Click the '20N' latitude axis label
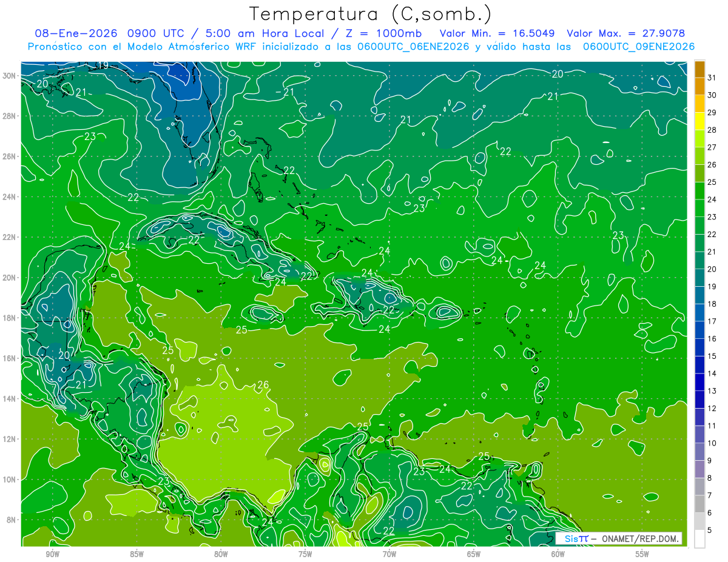The image size is (728, 562). point(10,278)
